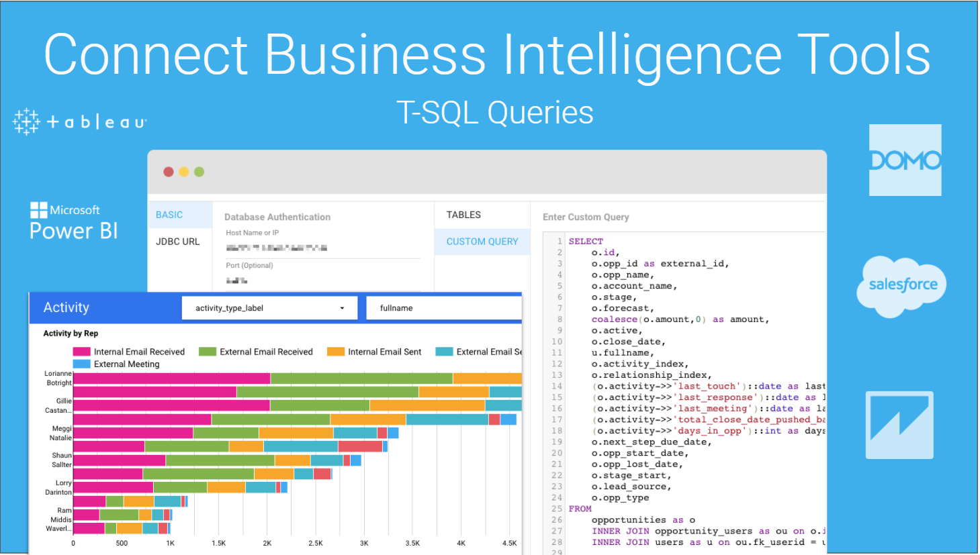Select the BASIC tab
The image size is (980, 555).
(180, 215)
